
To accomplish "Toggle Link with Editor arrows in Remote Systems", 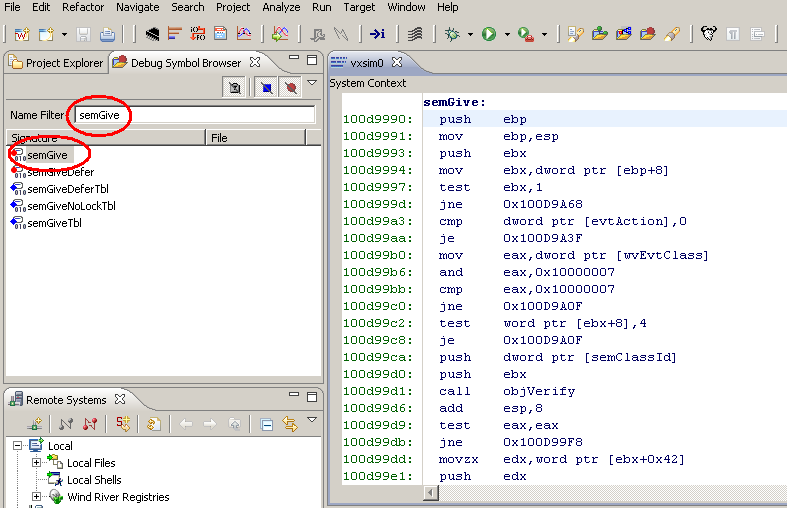I will point(290,424).
